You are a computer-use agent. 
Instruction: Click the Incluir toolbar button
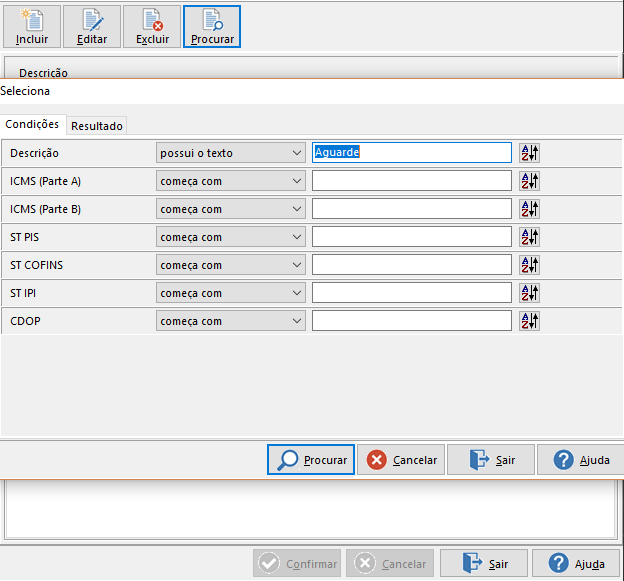[32, 27]
